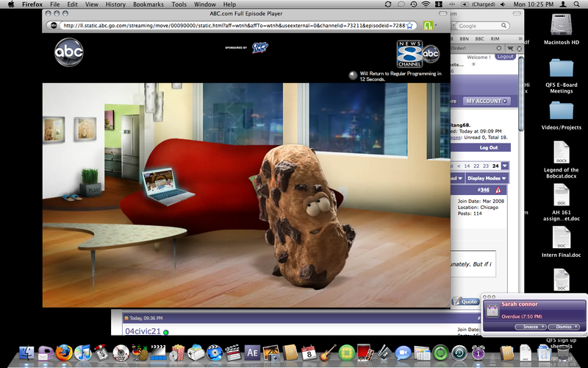588x368 pixels.
Task: Open post number #346 link
Action: pyautogui.click(x=484, y=190)
